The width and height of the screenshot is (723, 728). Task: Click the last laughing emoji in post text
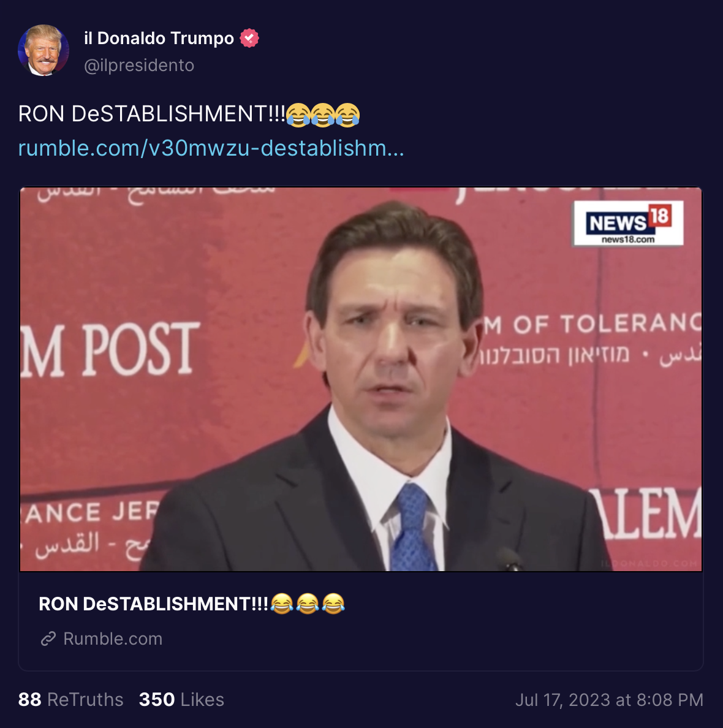click(x=347, y=115)
